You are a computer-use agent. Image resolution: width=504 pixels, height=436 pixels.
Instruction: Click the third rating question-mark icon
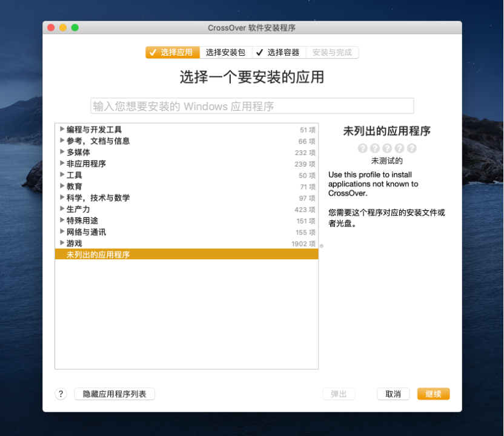[x=387, y=148]
